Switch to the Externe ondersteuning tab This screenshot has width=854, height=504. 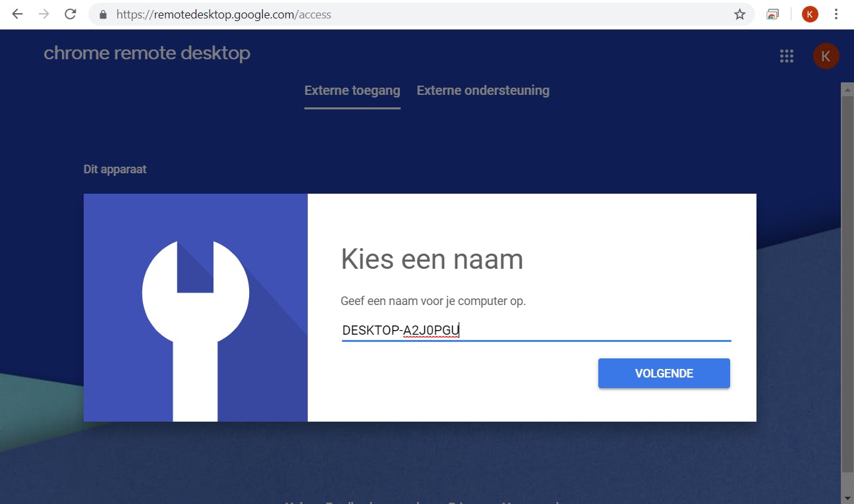[483, 91]
